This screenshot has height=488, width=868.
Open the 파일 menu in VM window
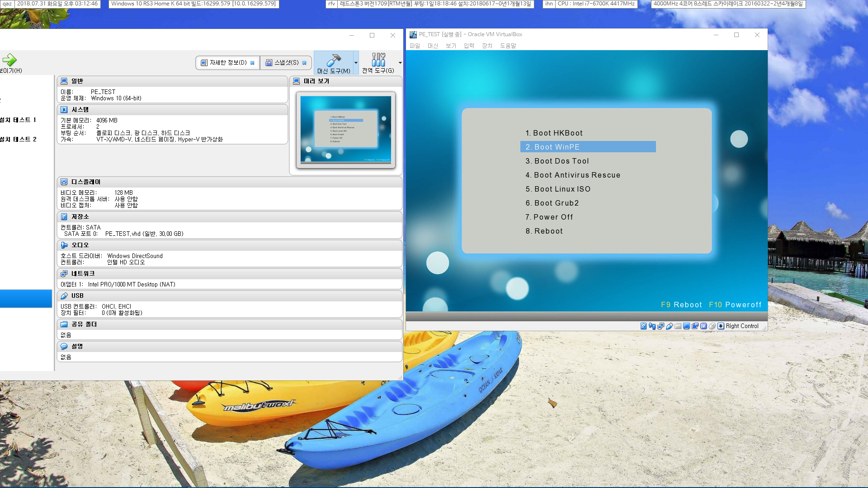click(415, 46)
